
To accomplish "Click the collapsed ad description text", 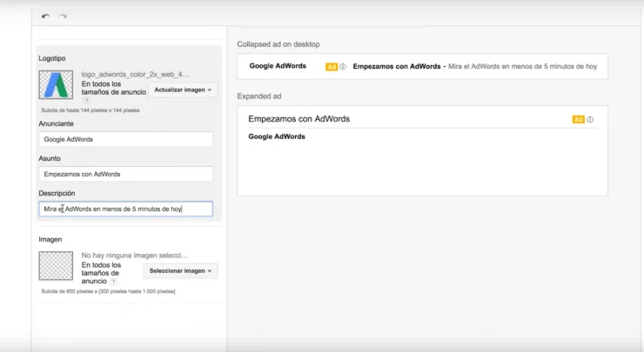I will point(522,66).
